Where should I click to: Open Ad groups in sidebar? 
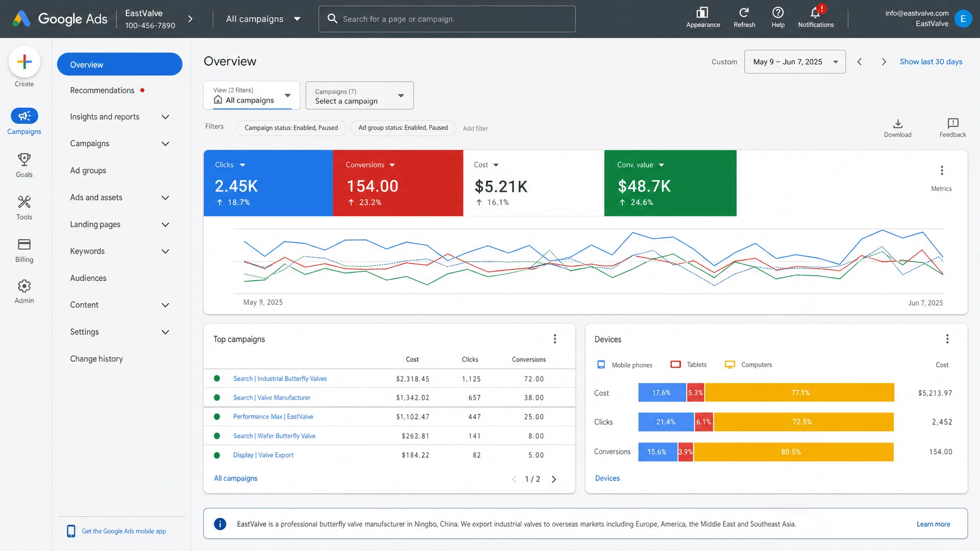click(x=88, y=170)
